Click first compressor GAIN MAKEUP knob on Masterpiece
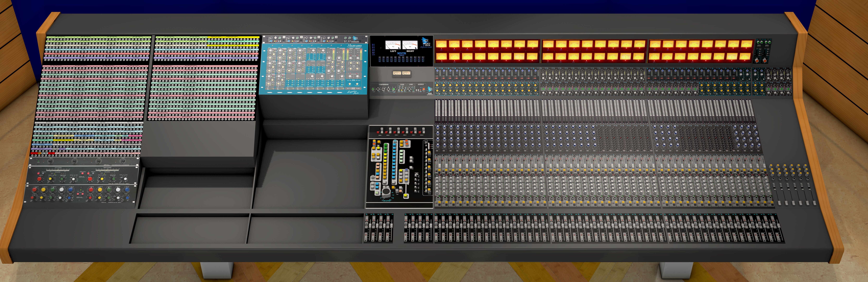 [332, 76]
